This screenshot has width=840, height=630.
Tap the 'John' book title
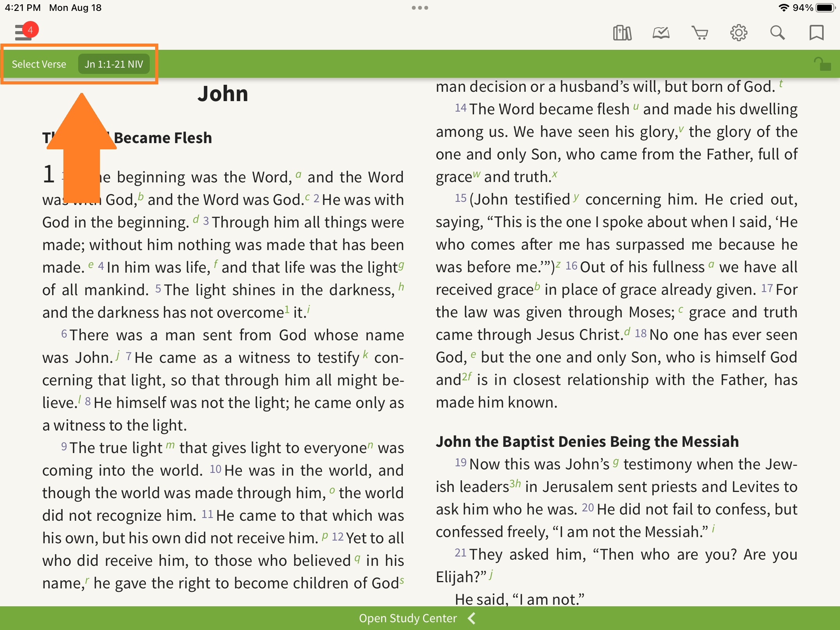(223, 94)
